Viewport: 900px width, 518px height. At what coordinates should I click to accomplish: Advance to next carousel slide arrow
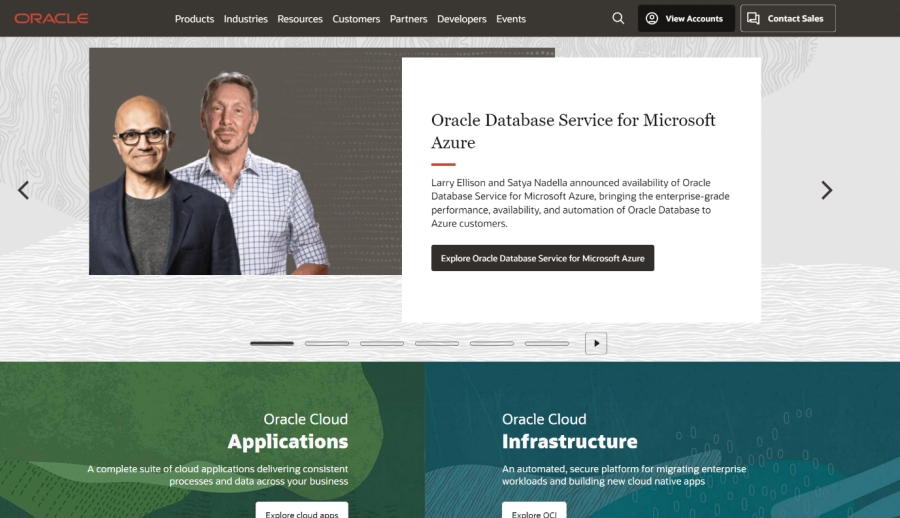[826, 190]
